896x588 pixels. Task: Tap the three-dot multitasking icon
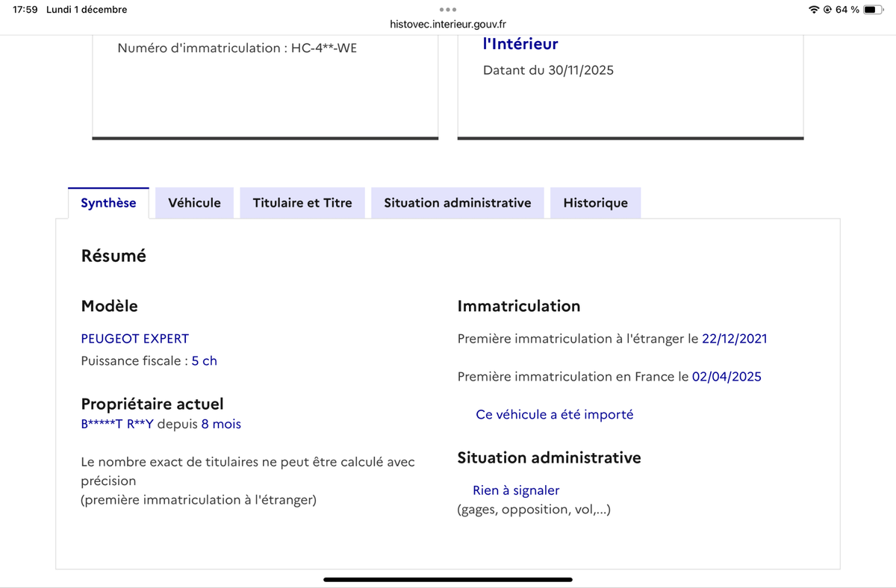(x=448, y=10)
